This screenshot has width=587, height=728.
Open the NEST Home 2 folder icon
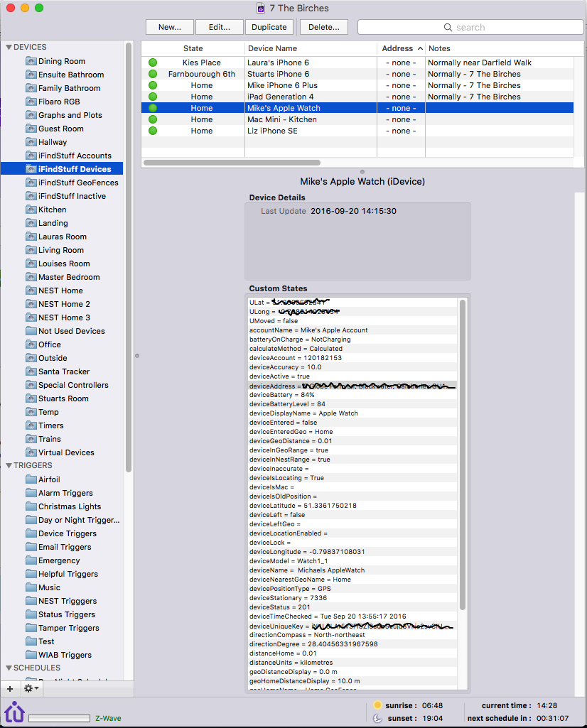coord(31,304)
